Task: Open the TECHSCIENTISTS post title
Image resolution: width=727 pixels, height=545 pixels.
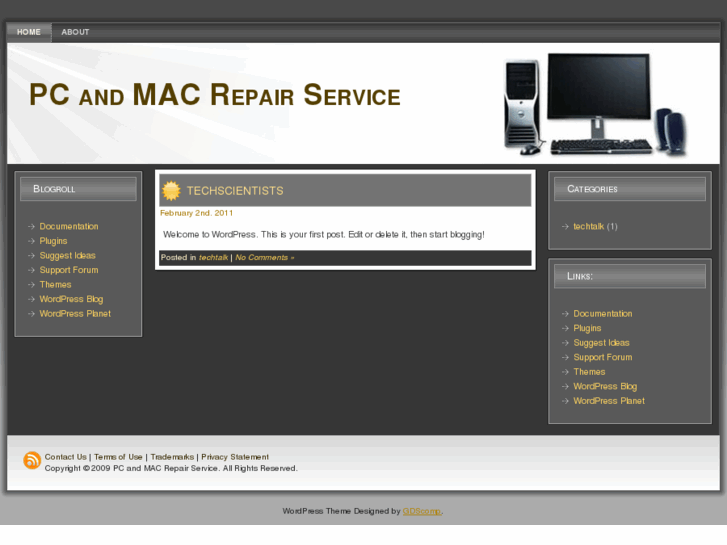Action: coord(235,191)
